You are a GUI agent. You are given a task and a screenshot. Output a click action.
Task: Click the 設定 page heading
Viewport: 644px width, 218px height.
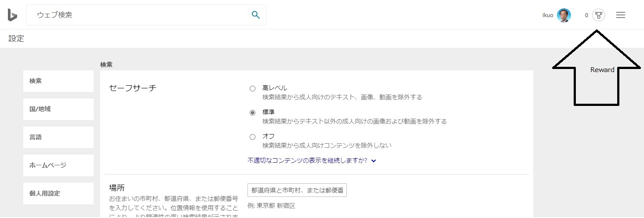tap(16, 39)
